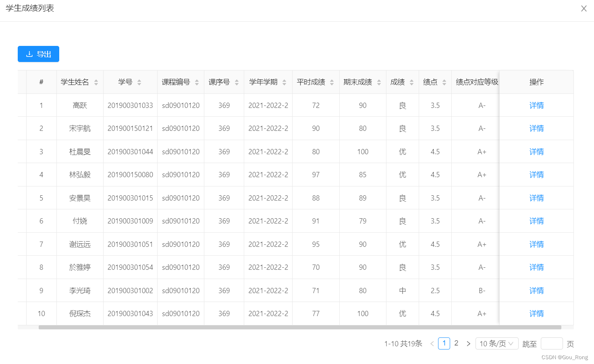Open 详情 for student 宋宇航
Image resolution: width=594 pixels, height=364 pixels.
pos(536,128)
